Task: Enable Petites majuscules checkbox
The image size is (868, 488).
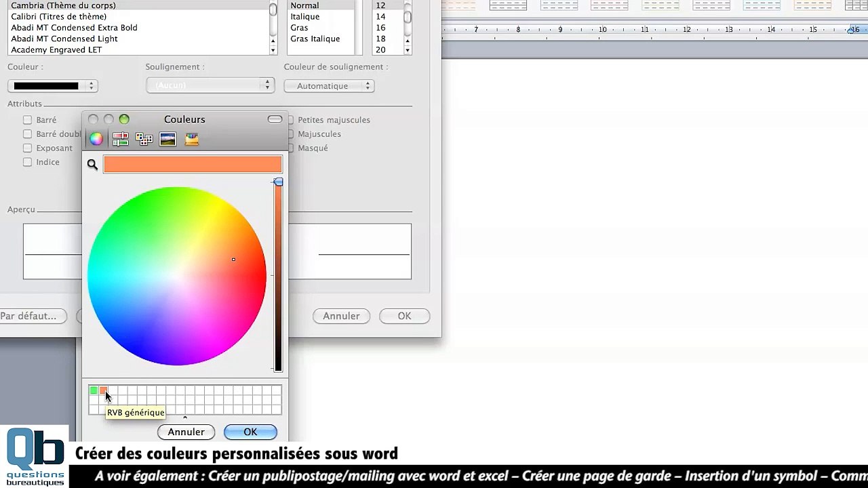Action: coord(291,120)
